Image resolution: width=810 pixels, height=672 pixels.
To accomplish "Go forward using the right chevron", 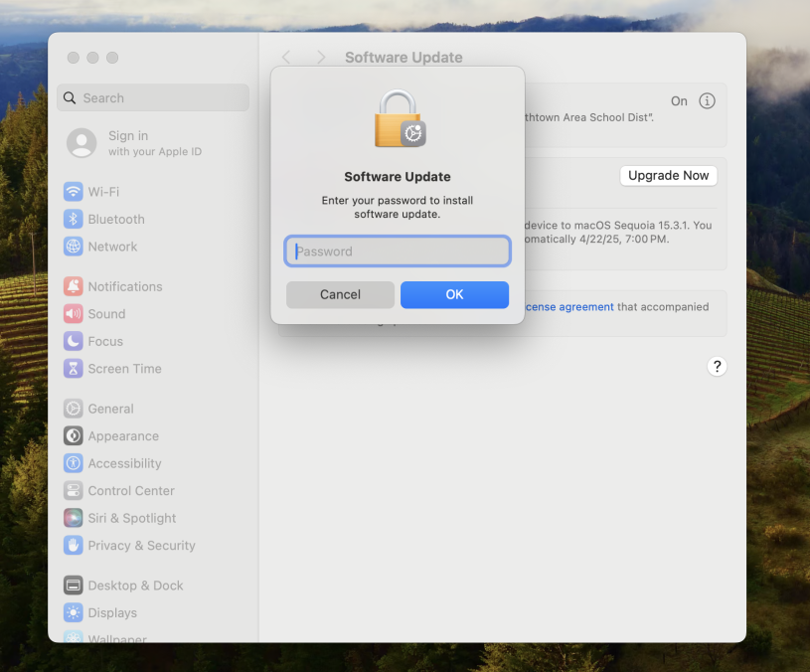I will 321,58.
